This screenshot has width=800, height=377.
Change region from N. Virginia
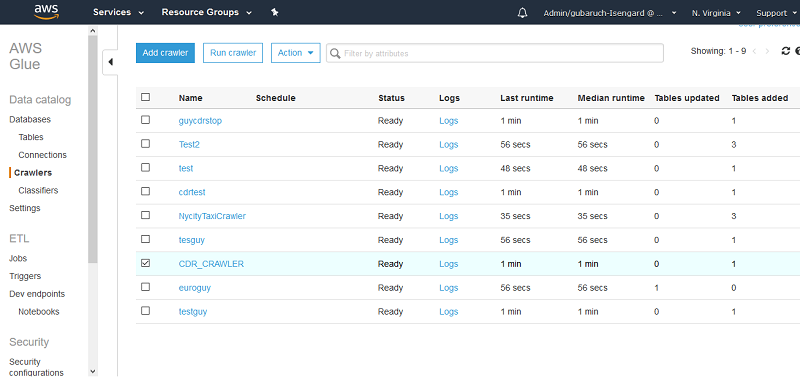(717, 13)
